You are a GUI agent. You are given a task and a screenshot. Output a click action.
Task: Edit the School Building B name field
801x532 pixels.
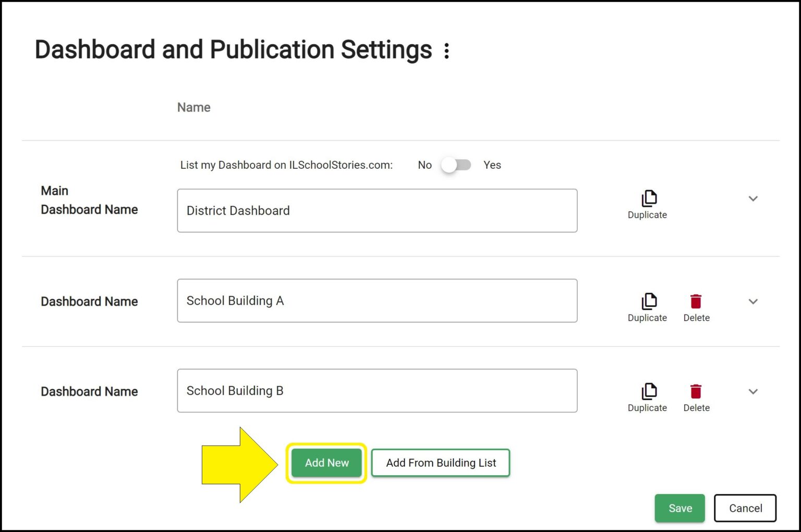377,390
